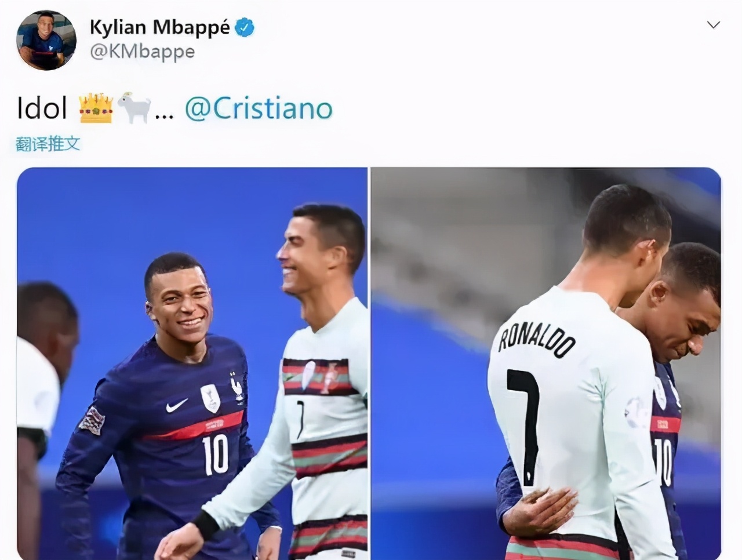Click the word Idol in the tweet
The width and height of the screenshot is (742, 560).
42,108
